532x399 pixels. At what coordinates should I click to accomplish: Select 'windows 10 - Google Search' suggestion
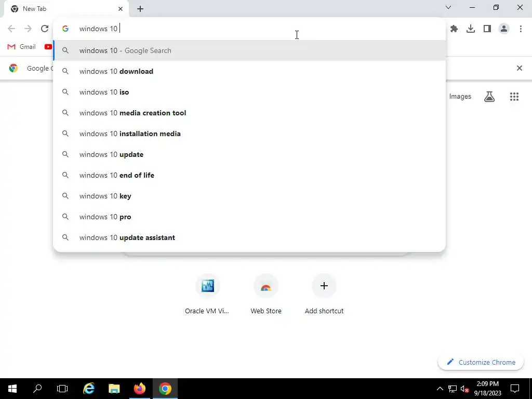click(249, 50)
